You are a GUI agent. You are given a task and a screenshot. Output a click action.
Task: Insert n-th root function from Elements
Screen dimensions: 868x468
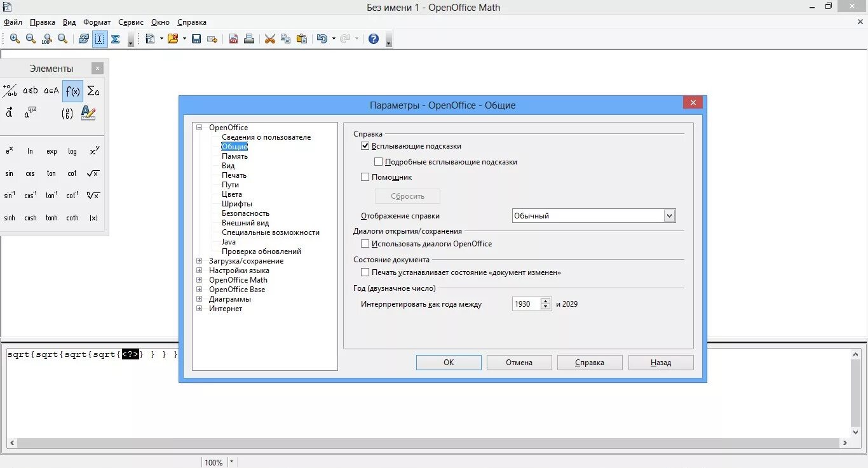93,196
